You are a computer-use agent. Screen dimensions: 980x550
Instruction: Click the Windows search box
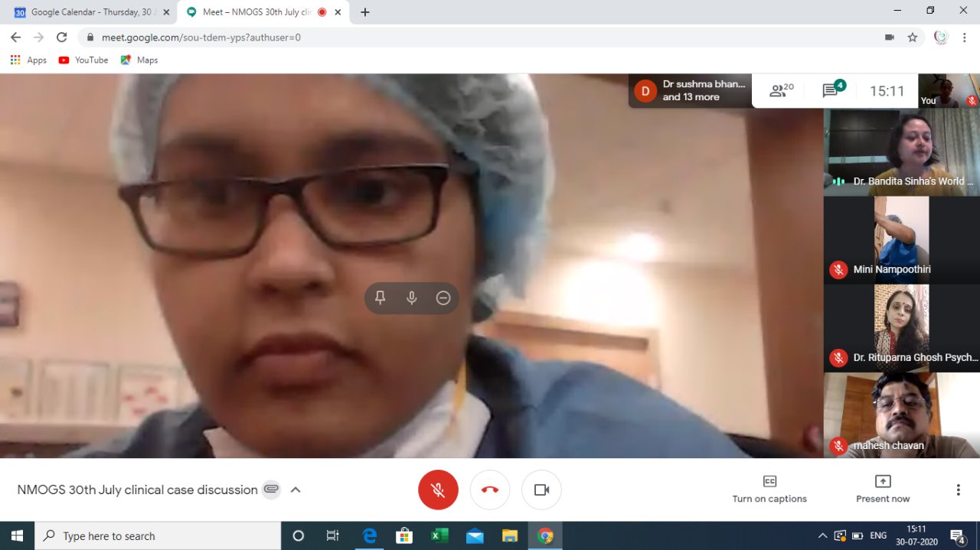pos(157,535)
